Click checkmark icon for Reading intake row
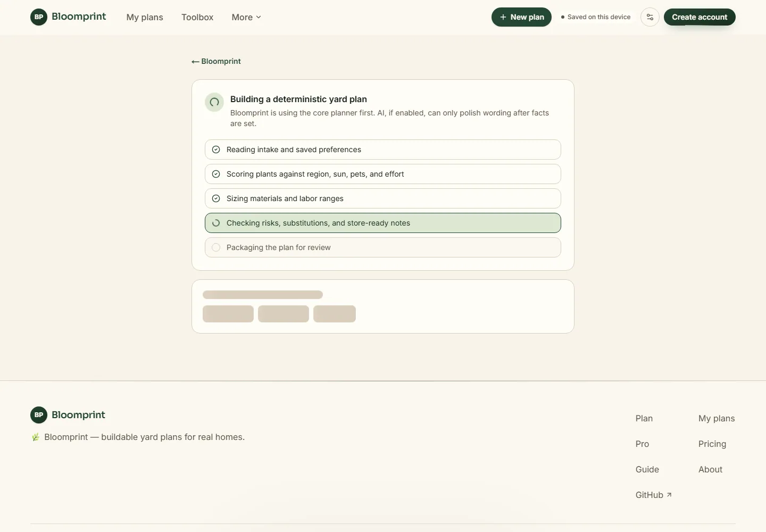Viewport: 766px width, 532px height. [x=216, y=149]
